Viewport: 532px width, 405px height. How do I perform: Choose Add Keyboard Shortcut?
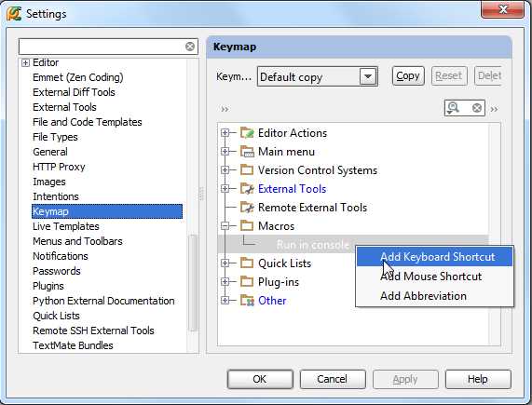pos(434,257)
